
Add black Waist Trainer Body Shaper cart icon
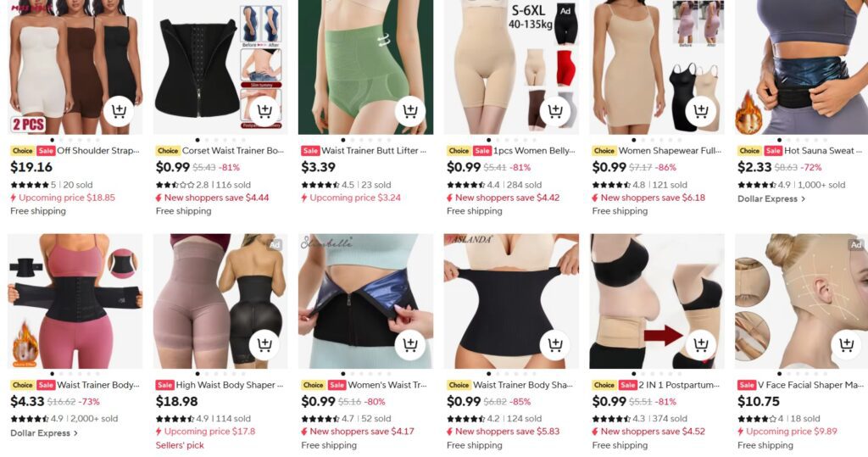(554, 344)
